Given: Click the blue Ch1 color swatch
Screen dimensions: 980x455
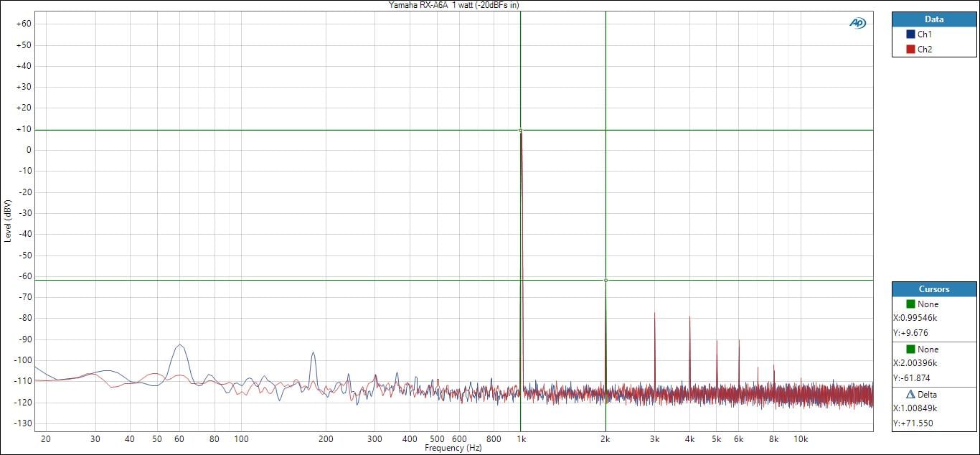Looking at the screenshot, I should pos(910,34).
